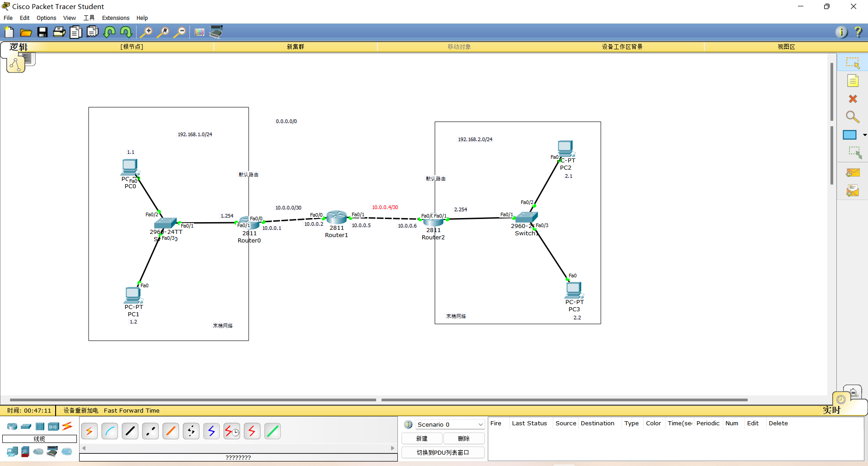Open the Extensions menu
Viewport: 868px width, 466px height.
pos(116,18)
